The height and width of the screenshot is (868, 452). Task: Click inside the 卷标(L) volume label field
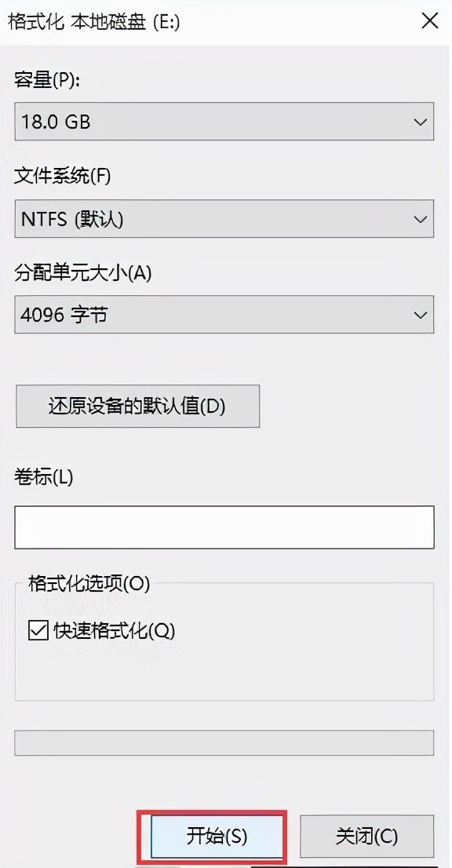click(x=224, y=527)
